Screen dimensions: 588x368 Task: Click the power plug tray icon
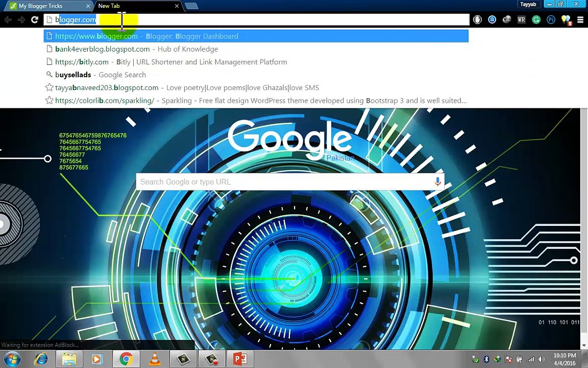[520, 359]
